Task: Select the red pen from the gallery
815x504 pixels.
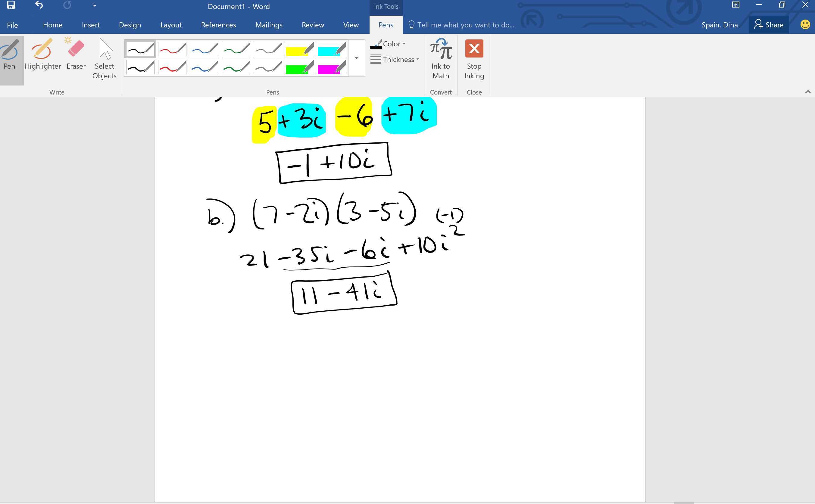Action: click(172, 49)
